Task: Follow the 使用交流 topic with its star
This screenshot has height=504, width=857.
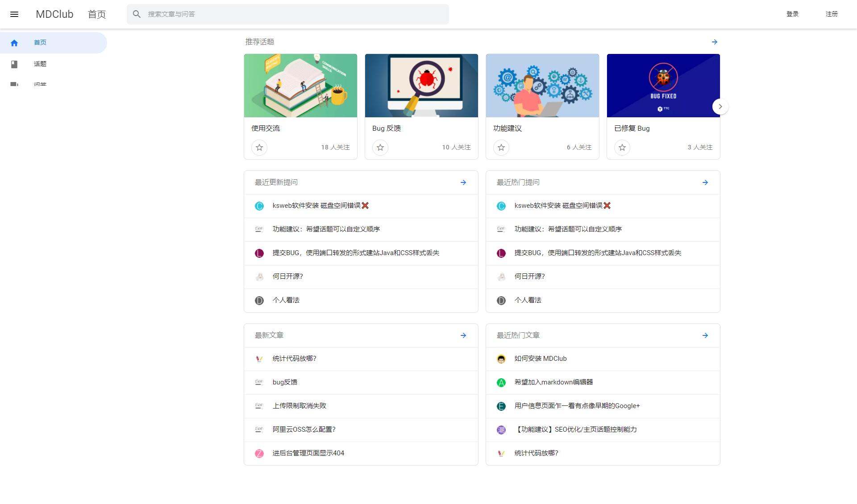Action: [x=259, y=148]
